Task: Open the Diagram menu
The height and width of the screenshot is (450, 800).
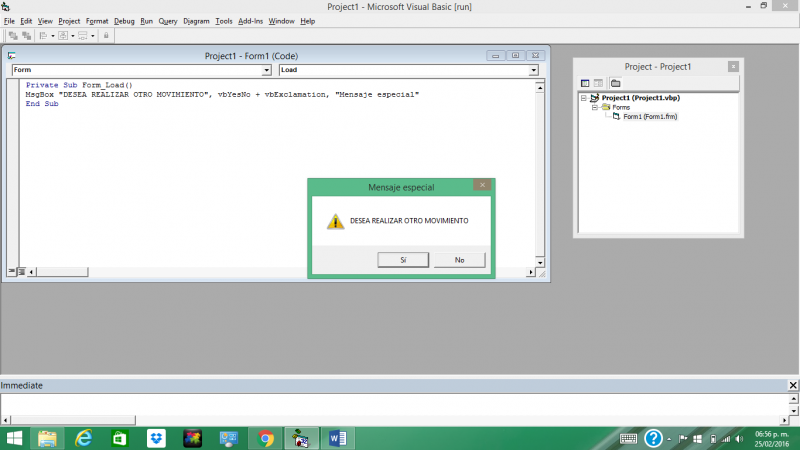Action: (x=196, y=21)
